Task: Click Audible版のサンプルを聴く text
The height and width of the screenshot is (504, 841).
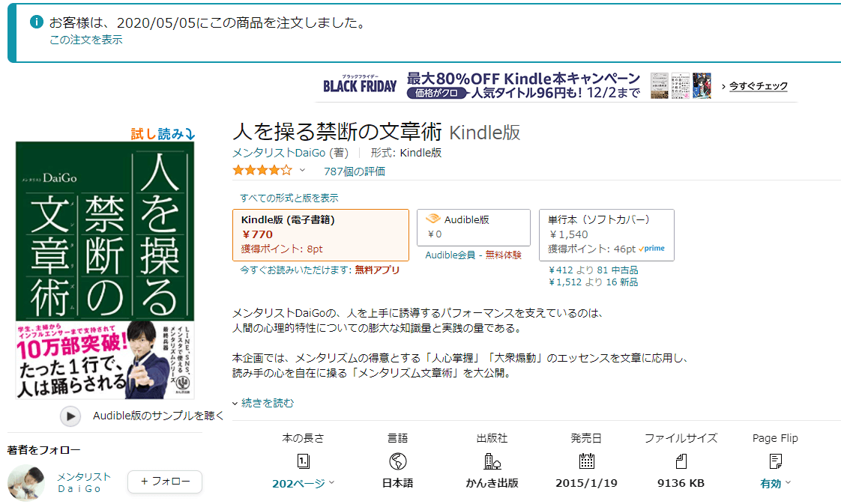Action: coord(158,416)
